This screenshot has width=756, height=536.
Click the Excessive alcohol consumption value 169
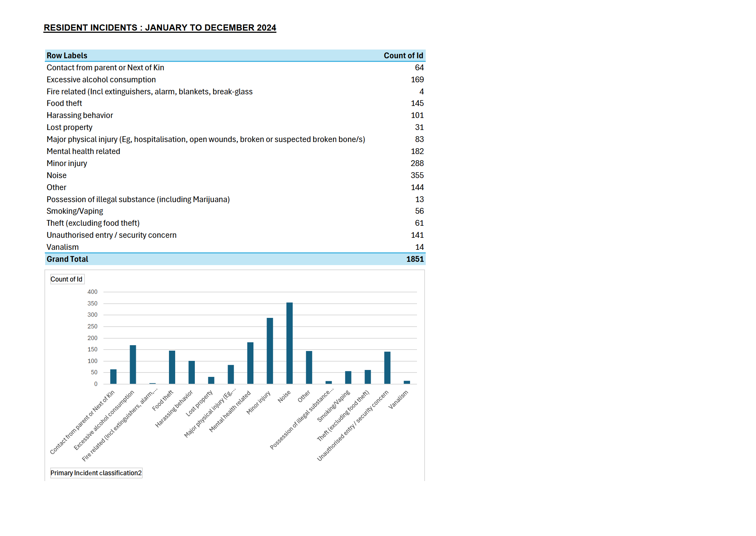(417, 80)
